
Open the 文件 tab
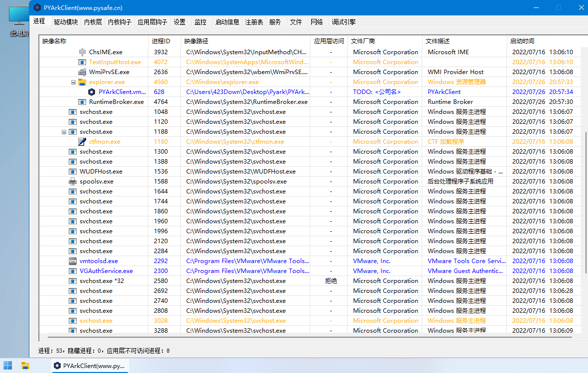pyautogui.click(x=296, y=22)
